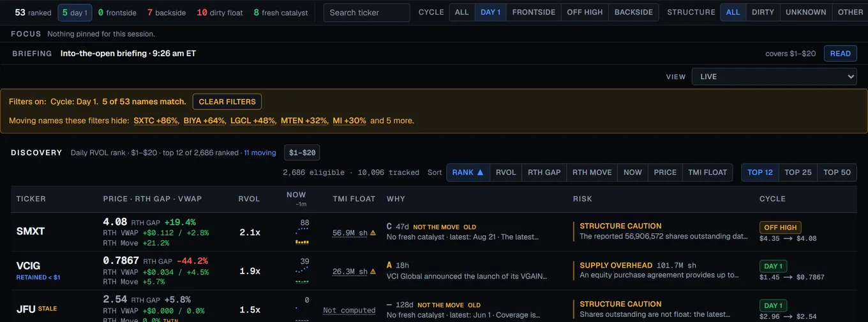Focus the Search ticker input field
Screen dimensions: 868x322
click(x=367, y=12)
